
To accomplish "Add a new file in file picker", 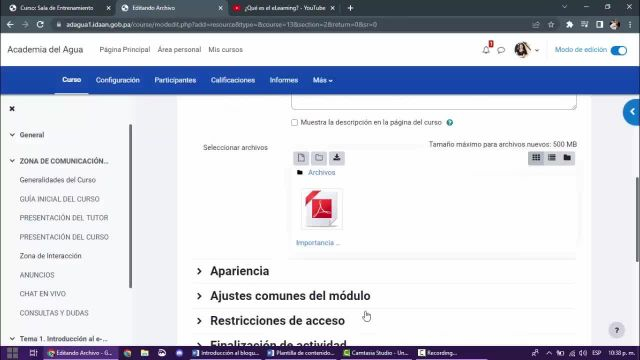I will (x=301, y=158).
